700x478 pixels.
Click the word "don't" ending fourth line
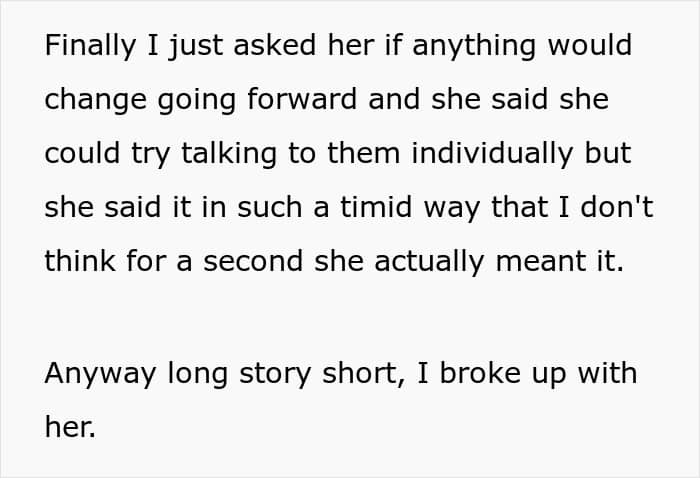click(617, 207)
